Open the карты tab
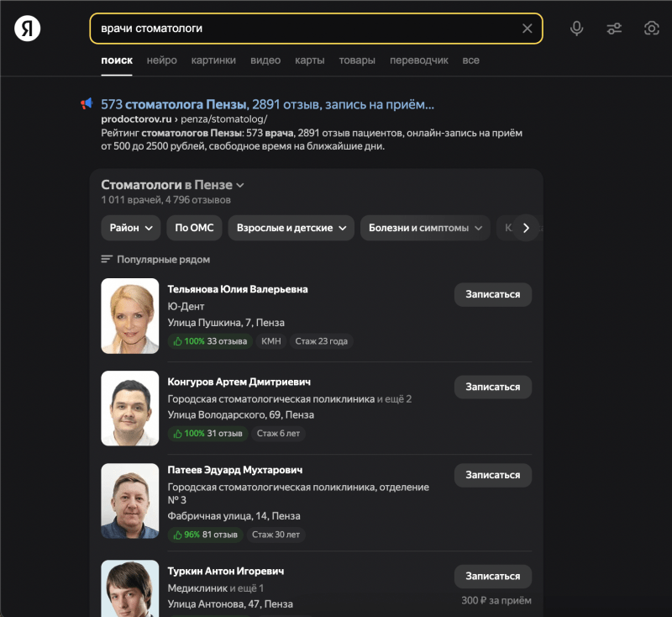This screenshot has width=672, height=617. [x=310, y=61]
